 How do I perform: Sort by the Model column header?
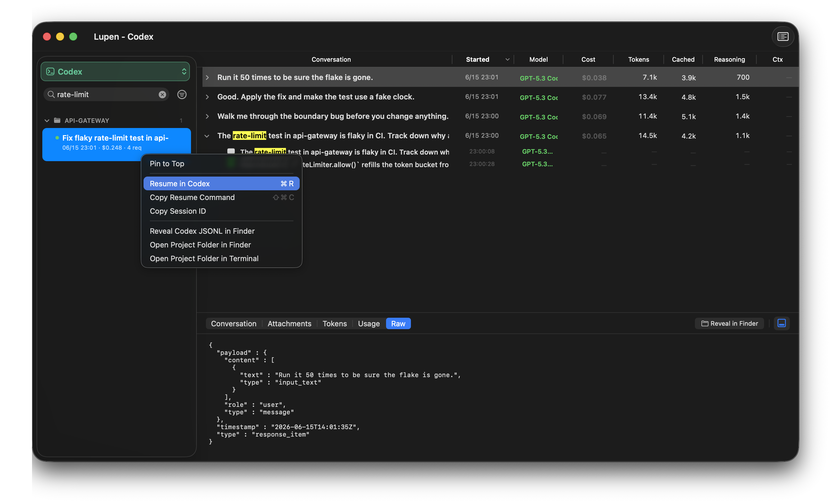(x=538, y=59)
